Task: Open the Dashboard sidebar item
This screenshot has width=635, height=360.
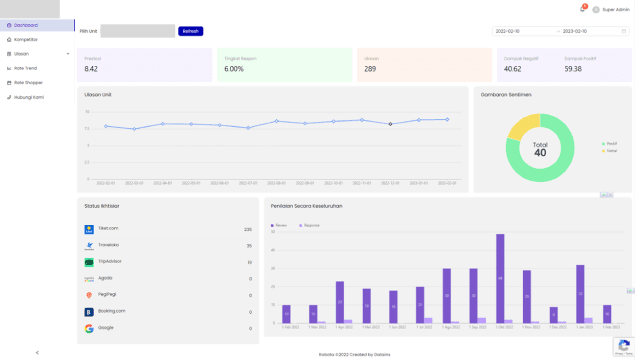Action: point(37,25)
